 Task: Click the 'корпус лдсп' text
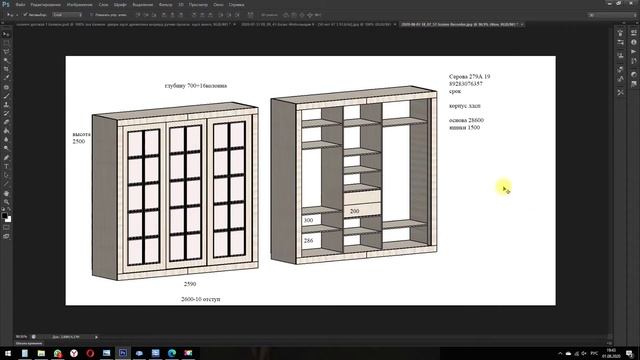tap(464, 106)
